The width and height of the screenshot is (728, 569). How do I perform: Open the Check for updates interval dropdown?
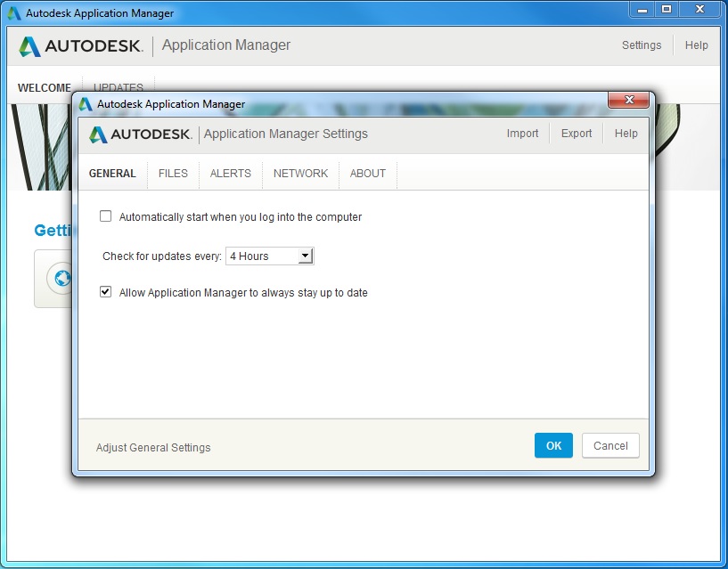click(270, 256)
